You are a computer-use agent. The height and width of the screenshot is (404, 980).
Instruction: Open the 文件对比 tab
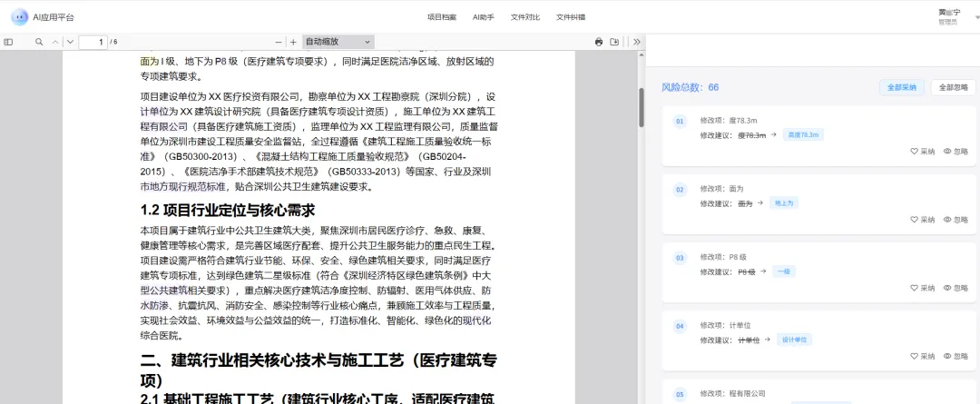click(525, 17)
